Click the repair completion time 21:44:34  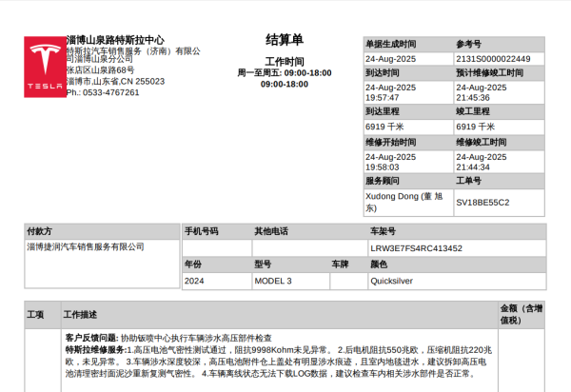point(473,167)
